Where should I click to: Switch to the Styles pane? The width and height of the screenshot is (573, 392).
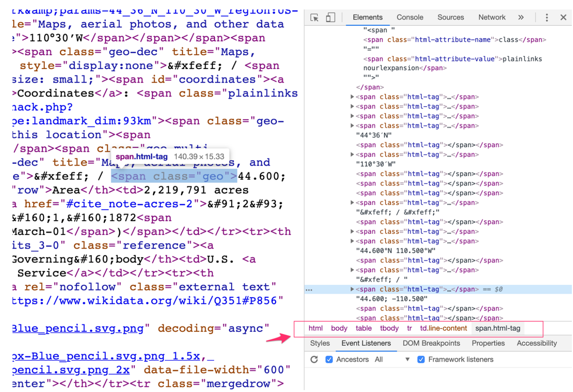pyautogui.click(x=320, y=343)
